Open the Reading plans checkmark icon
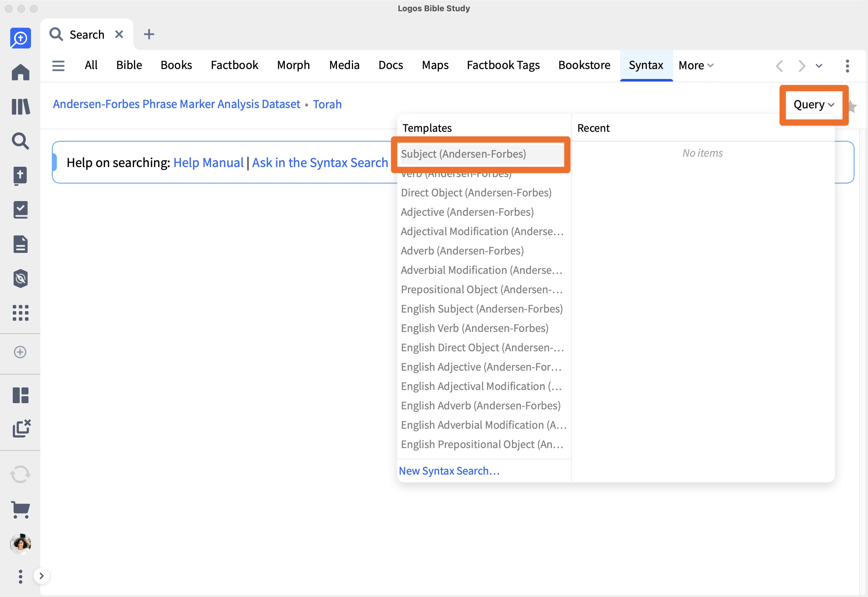The height and width of the screenshot is (597, 868). [20, 210]
